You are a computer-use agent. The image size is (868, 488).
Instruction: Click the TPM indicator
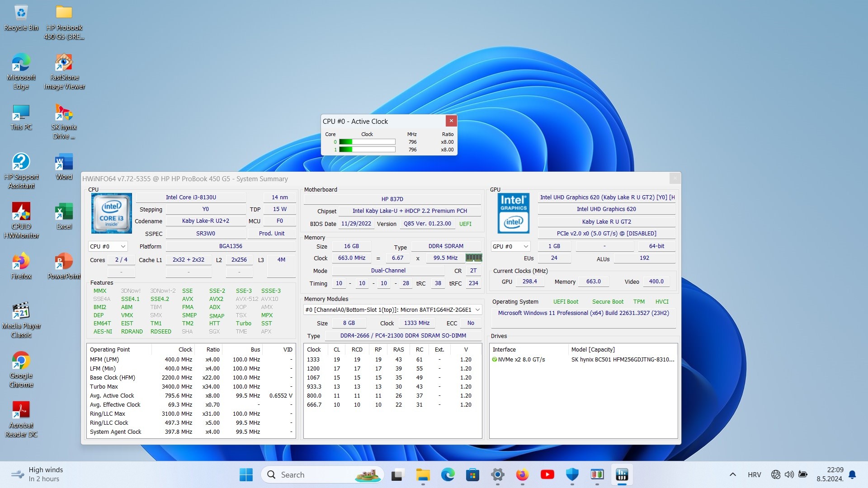click(639, 302)
